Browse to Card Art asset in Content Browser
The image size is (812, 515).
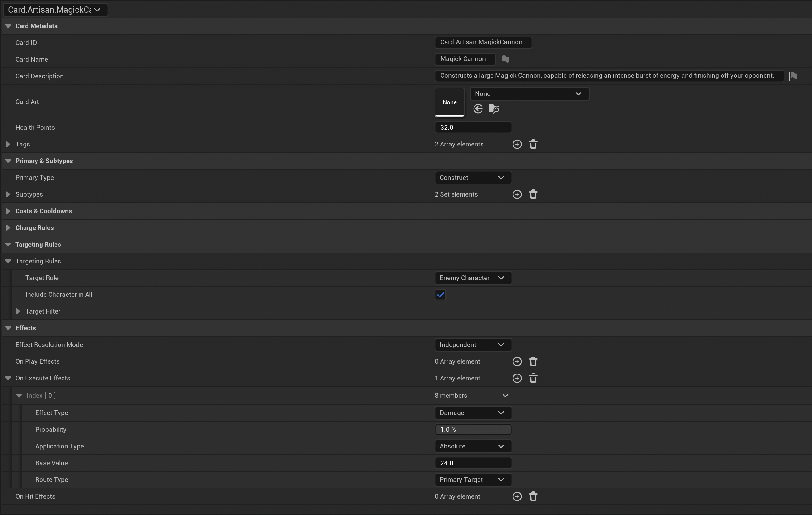494,109
